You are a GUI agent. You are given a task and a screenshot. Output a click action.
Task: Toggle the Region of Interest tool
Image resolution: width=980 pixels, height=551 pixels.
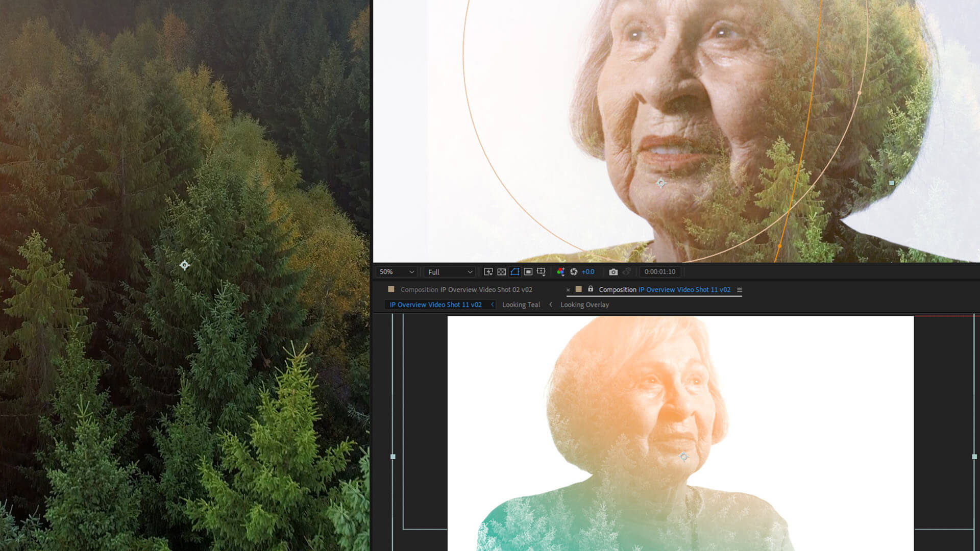(x=528, y=271)
